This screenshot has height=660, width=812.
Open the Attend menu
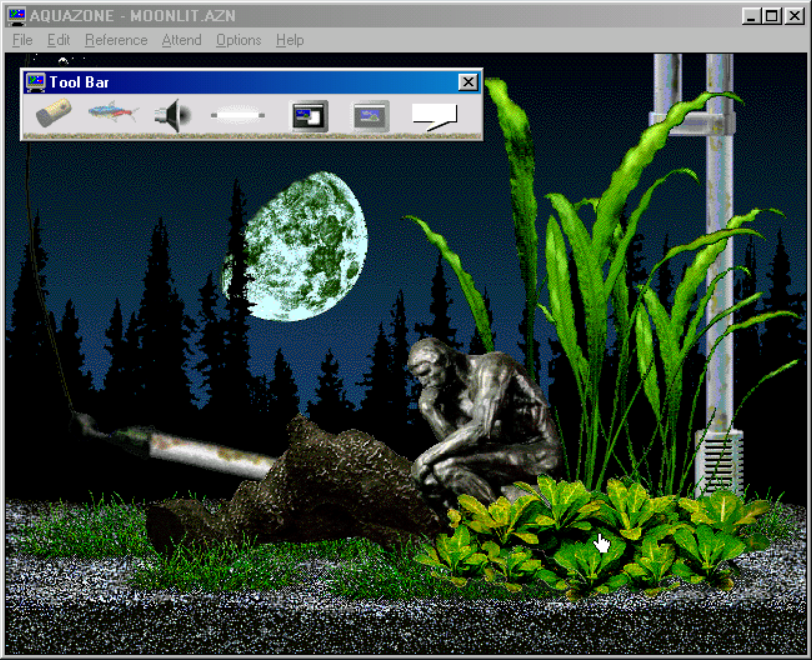click(x=181, y=40)
